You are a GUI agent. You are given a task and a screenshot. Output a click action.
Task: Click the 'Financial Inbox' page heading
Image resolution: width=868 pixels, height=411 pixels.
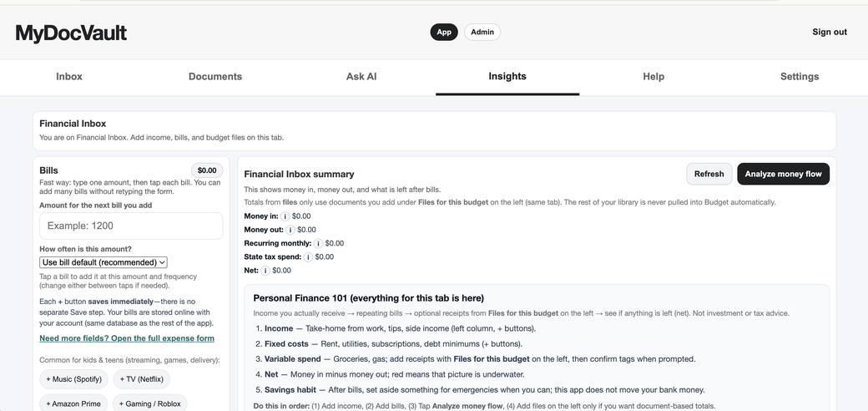73,124
